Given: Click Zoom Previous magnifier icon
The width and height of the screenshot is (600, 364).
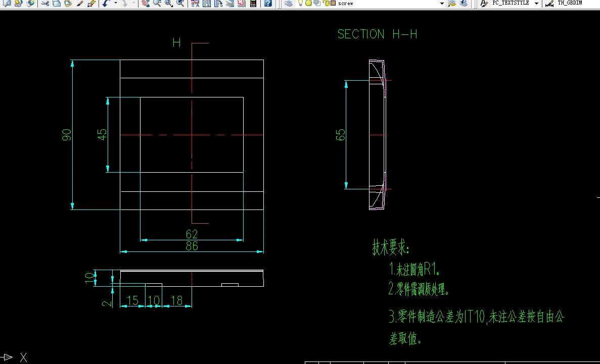Looking at the screenshot, I should (180, 3).
